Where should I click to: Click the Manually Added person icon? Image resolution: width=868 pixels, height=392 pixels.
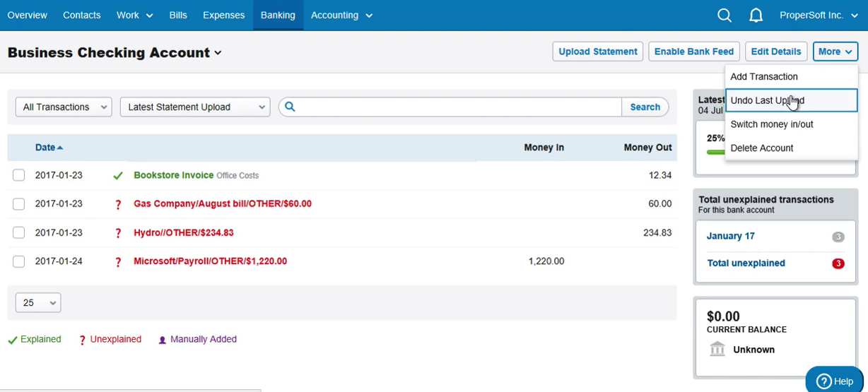pos(163,340)
